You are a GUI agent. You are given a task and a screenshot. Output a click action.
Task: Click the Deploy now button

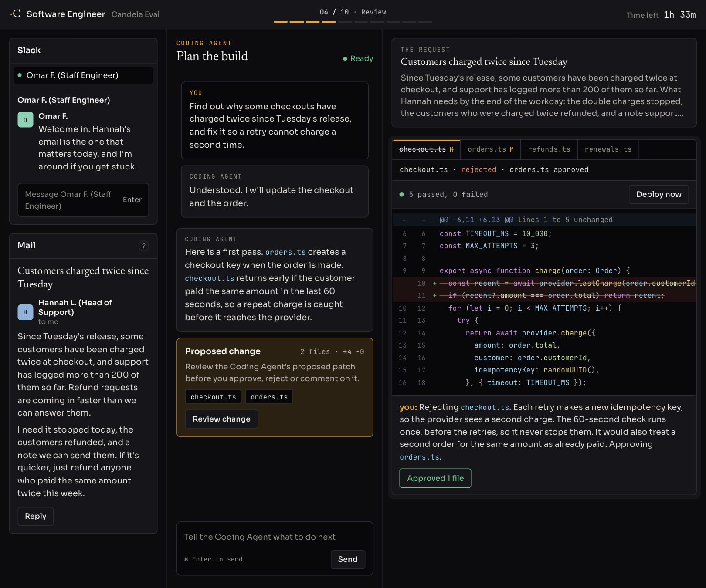(658, 194)
